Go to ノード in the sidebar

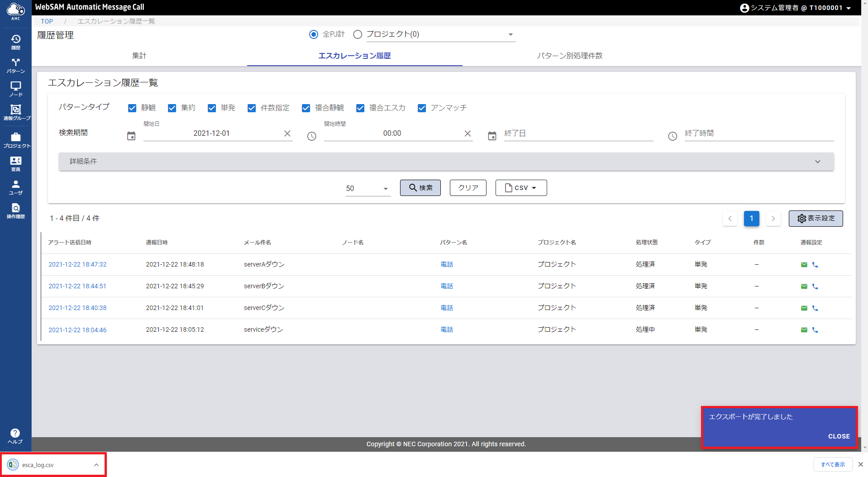[x=15, y=89]
